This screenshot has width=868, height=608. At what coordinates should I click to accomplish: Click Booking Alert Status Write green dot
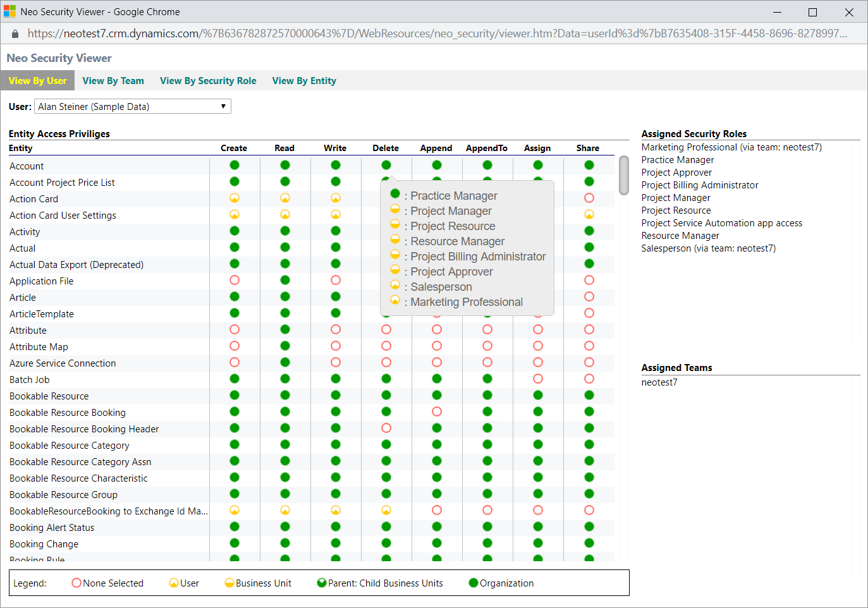tap(336, 526)
